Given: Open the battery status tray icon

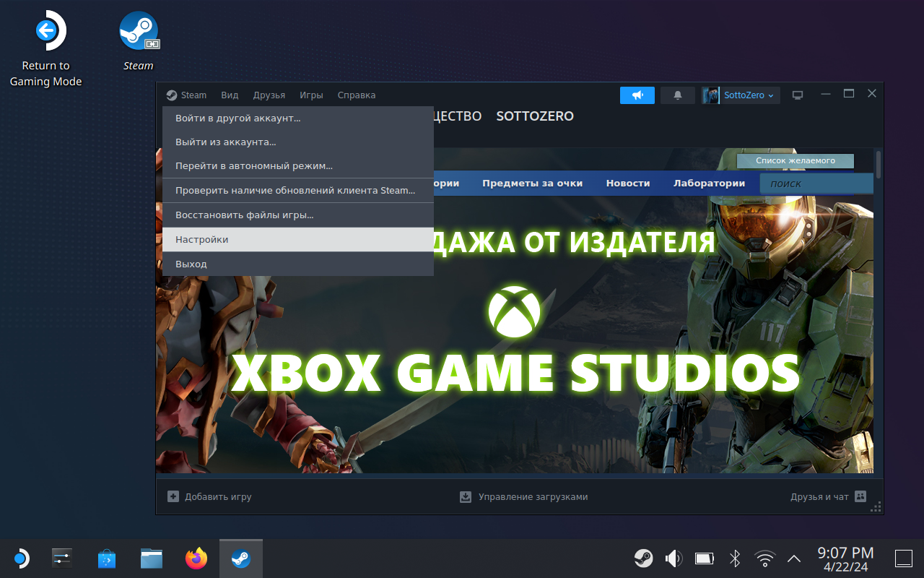Looking at the screenshot, I should pyautogui.click(x=704, y=558).
